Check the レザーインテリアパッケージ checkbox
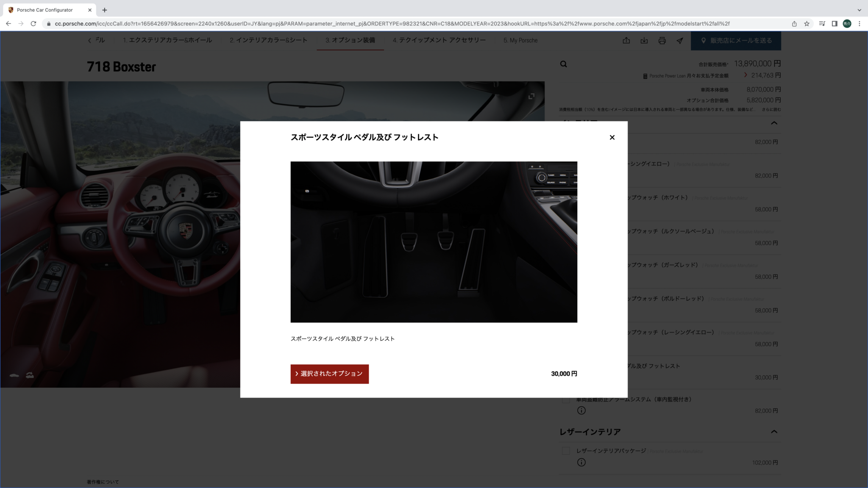The width and height of the screenshot is (868, 488). [565, 451]
